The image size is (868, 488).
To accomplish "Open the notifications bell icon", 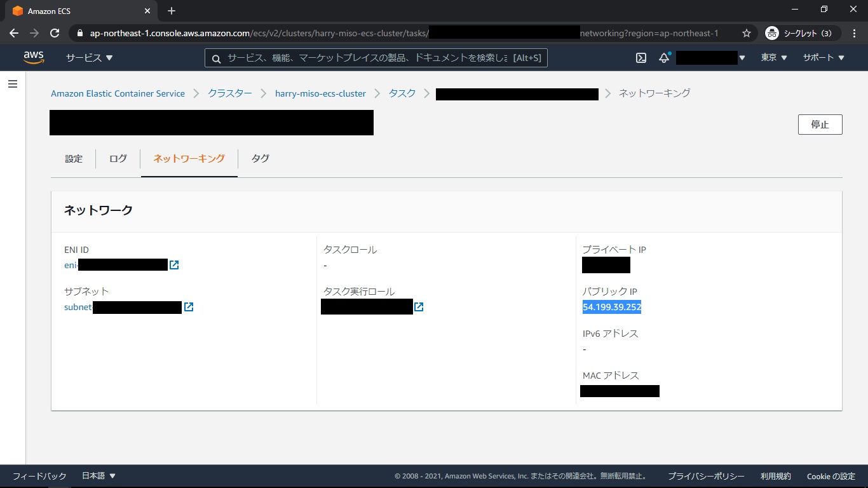I will [x=664, y=58].
